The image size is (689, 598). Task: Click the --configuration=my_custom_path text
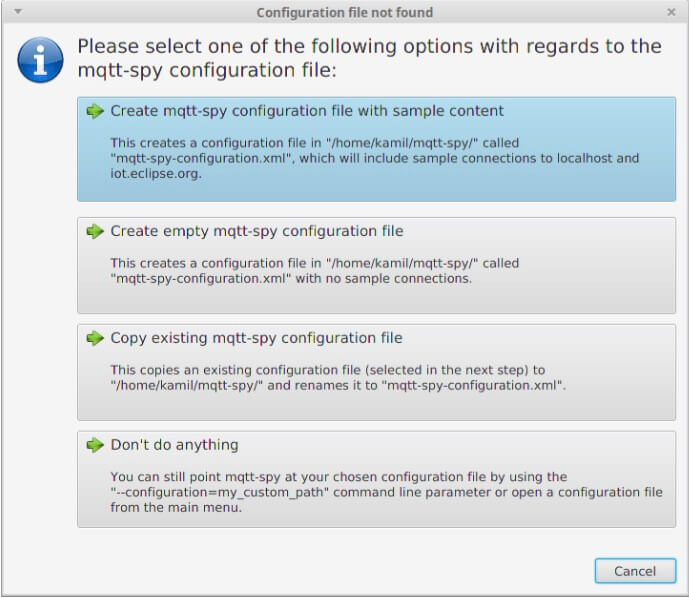click(220, 492)
